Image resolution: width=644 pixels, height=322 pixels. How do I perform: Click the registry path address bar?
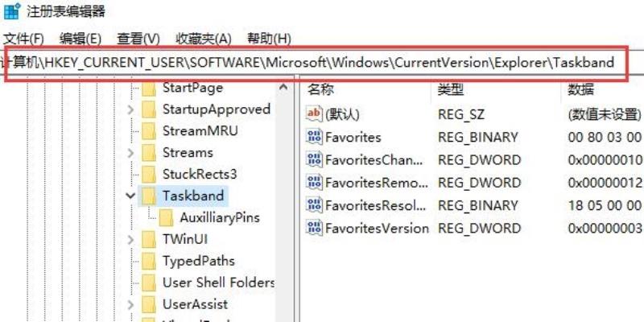[315, 63]
